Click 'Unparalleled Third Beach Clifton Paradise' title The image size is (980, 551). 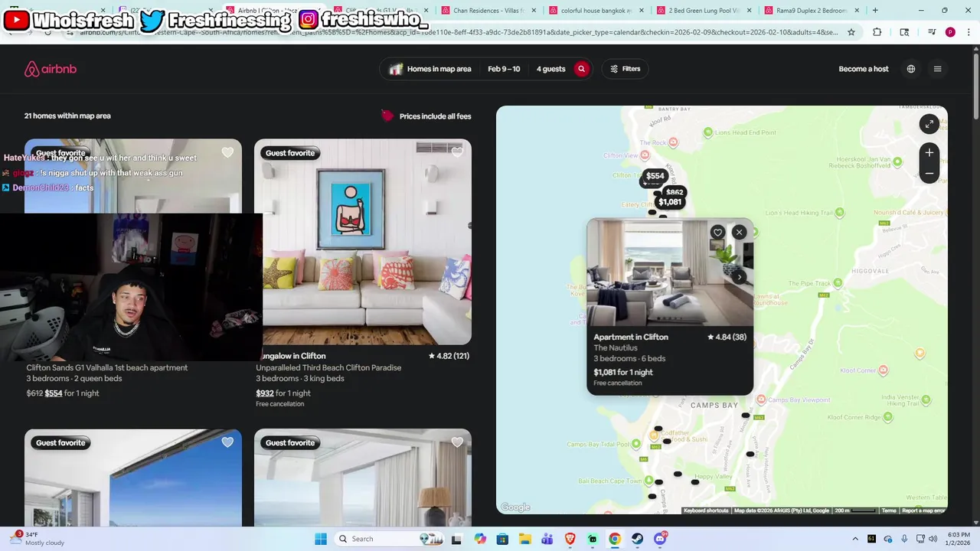[x=328, y=367]
